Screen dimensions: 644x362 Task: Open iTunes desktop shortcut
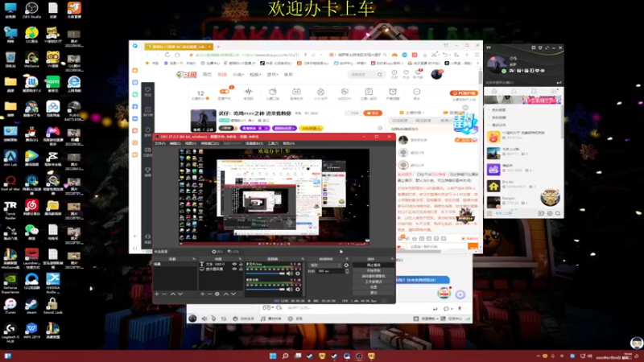coord(10,306)
